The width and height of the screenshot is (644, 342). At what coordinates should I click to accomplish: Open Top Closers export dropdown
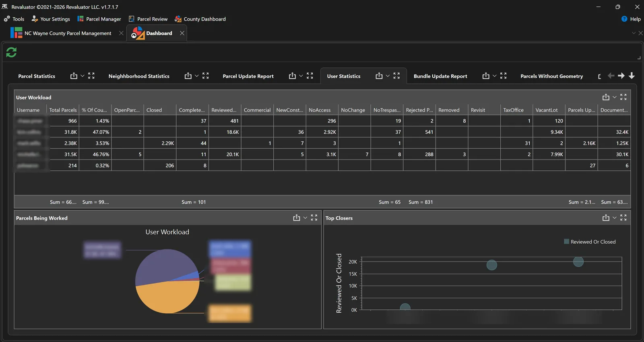coord(615,218)
